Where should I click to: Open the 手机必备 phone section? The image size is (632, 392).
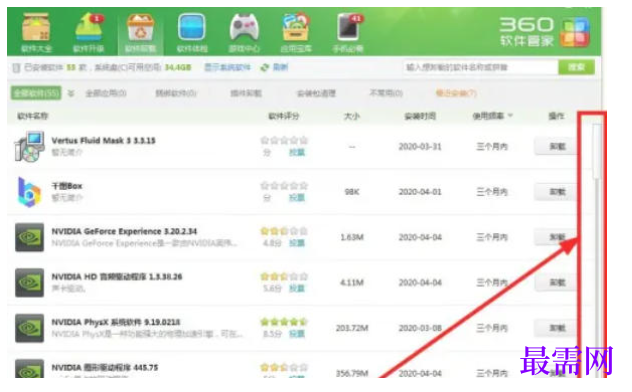click(x=348, y=33)
